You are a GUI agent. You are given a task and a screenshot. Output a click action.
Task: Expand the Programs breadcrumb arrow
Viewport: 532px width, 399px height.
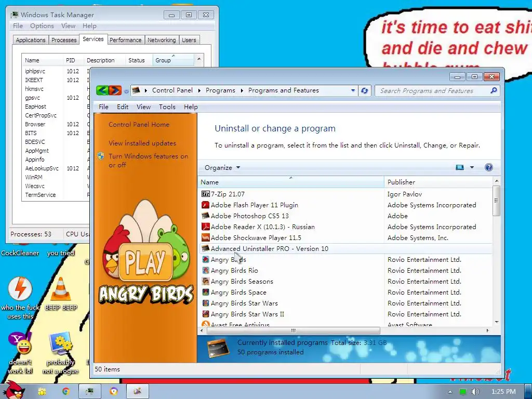coord(242,90)
